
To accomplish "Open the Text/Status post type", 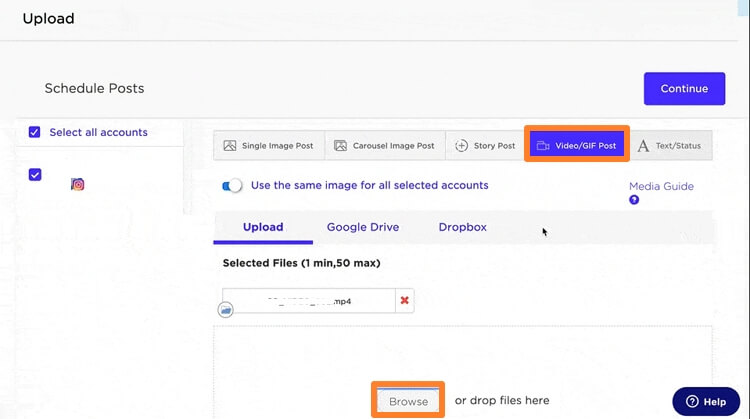I will click(669, 146).
